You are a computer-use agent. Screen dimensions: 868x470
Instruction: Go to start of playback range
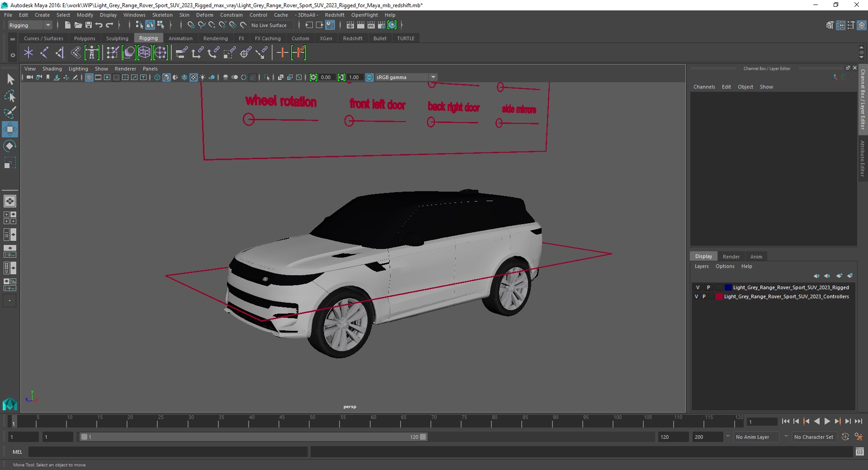(786, 421)
